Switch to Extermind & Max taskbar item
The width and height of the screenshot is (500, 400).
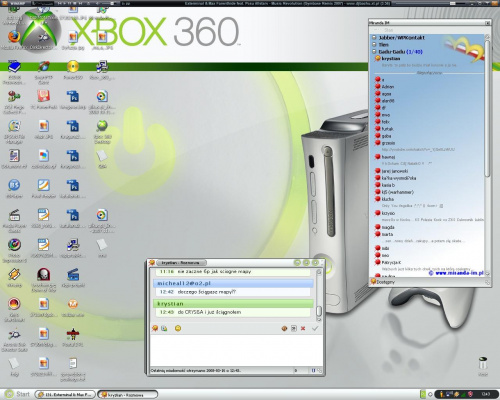pyautogui.click(x=65, y=395)
